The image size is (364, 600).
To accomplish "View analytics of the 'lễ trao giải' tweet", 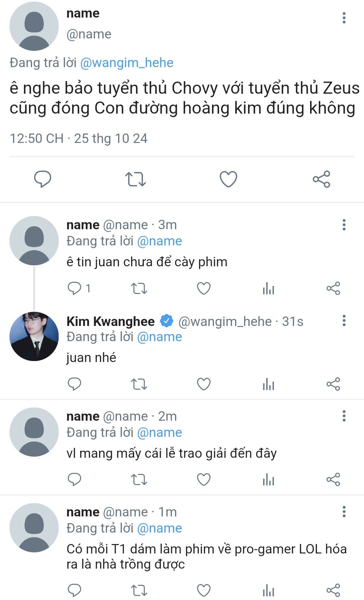I will click(x=268, y=479).
